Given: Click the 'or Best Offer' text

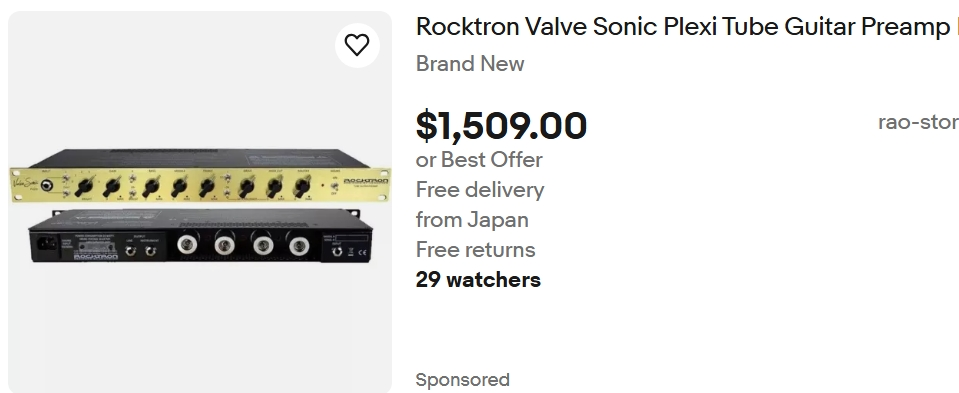Looking at the screenshot, I should click(x=479, y=160).
